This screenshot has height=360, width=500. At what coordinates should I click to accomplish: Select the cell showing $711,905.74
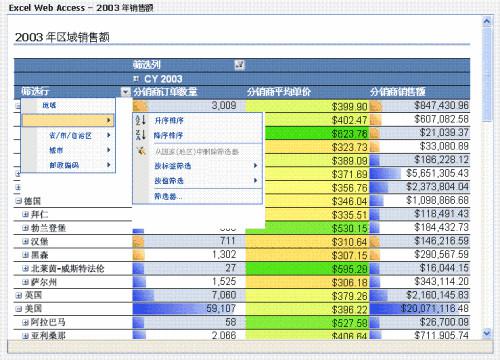pos(419,335)
